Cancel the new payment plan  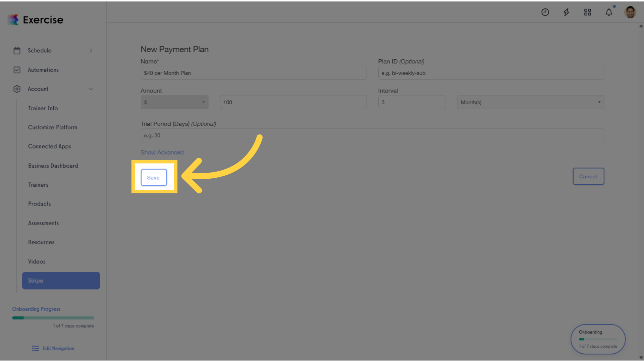coord(588,176)
